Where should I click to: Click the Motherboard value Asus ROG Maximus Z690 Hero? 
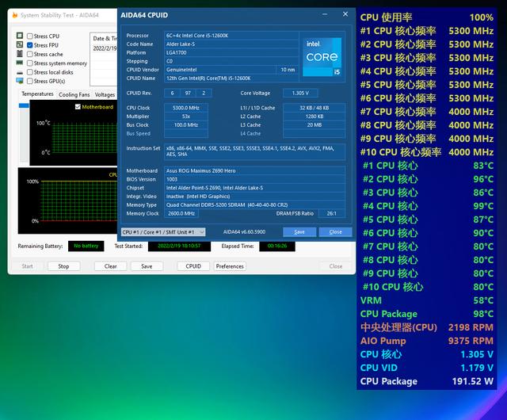point(255,170)
